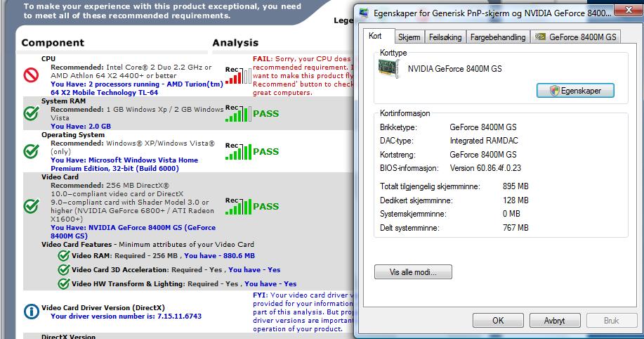The width and height of the screenshot is (644, 339).
Task: Click driver version number 7.15.11.6743
Action: (x=180, y=316)
